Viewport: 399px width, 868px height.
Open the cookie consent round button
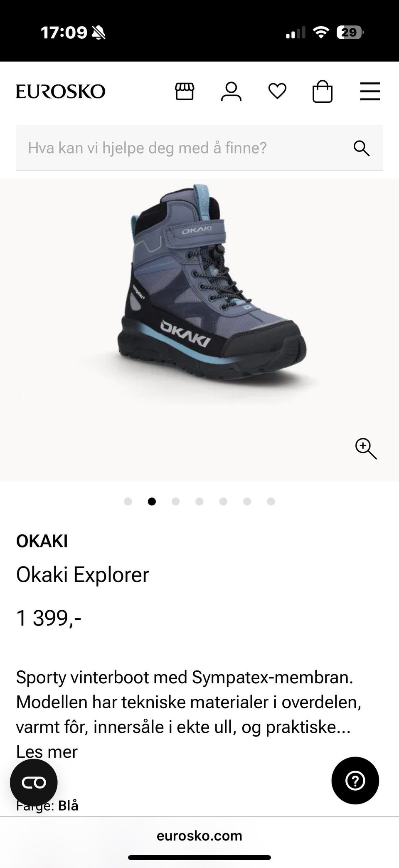click(x=34, y=783)
